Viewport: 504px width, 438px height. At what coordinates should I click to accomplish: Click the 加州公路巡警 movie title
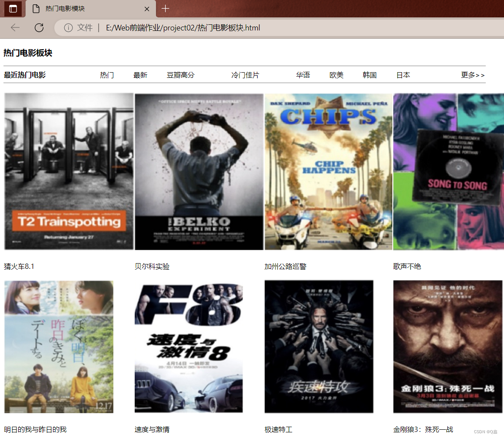(285, 267)
